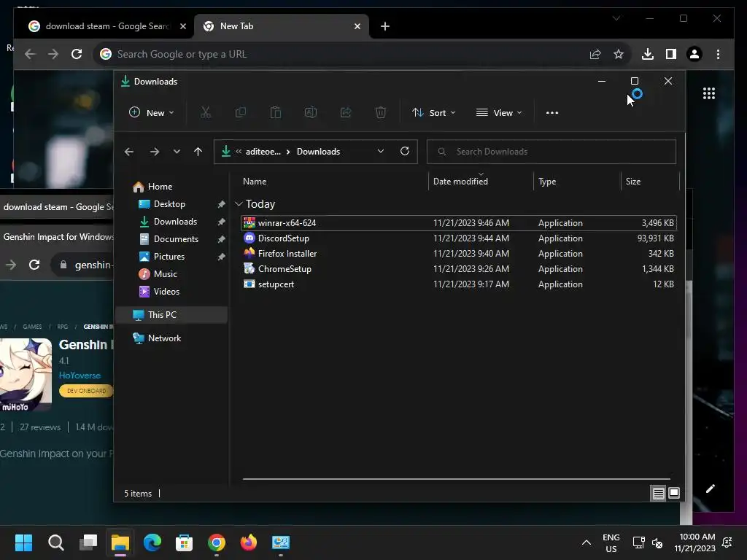Go back in File Explorer navigation

129,152
